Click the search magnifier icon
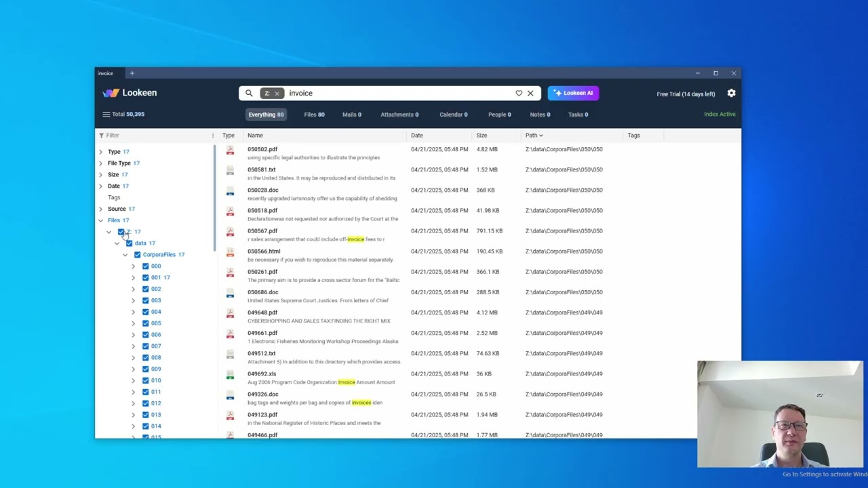 249,93
